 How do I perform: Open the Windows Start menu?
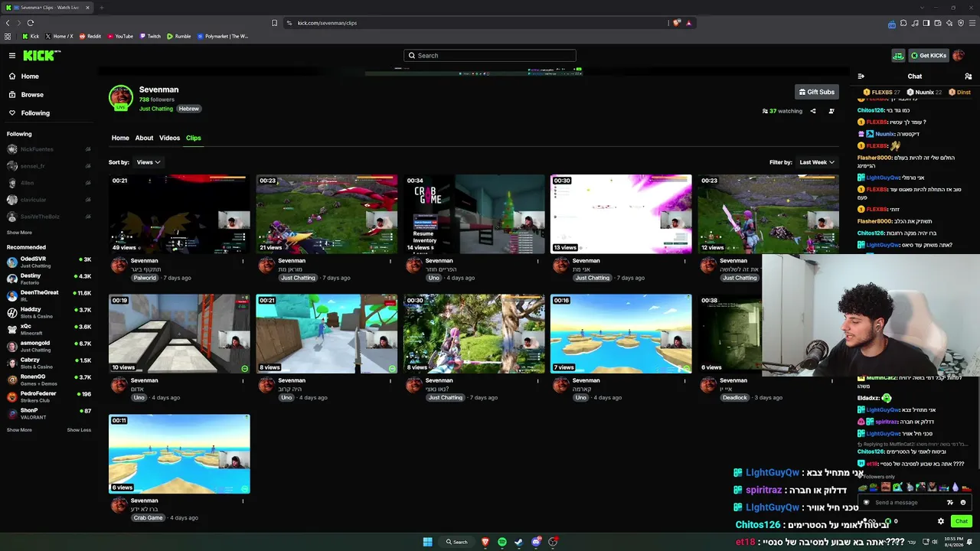point(428,542)
